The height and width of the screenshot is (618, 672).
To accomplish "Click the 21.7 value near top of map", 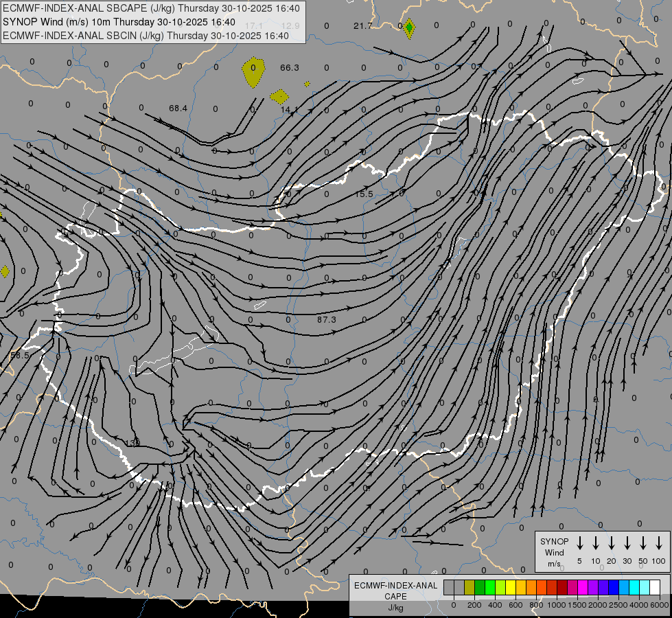I will pyautogui.click(x=362, y=25).
